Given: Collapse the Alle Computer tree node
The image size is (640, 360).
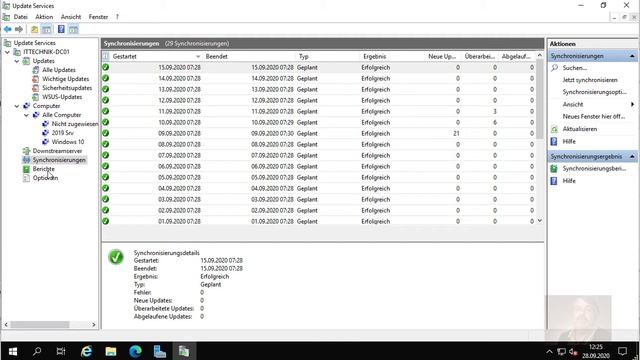Looking at the screenshot, I should (x=27, y=115).
